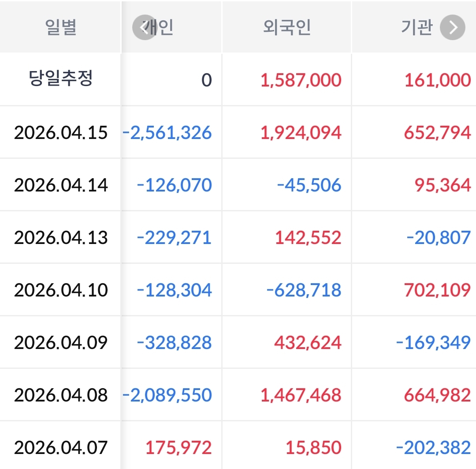The width and height of the screenshot is (476, 469).
Task: Click institution value 702,109
Action: pos(437,290)
